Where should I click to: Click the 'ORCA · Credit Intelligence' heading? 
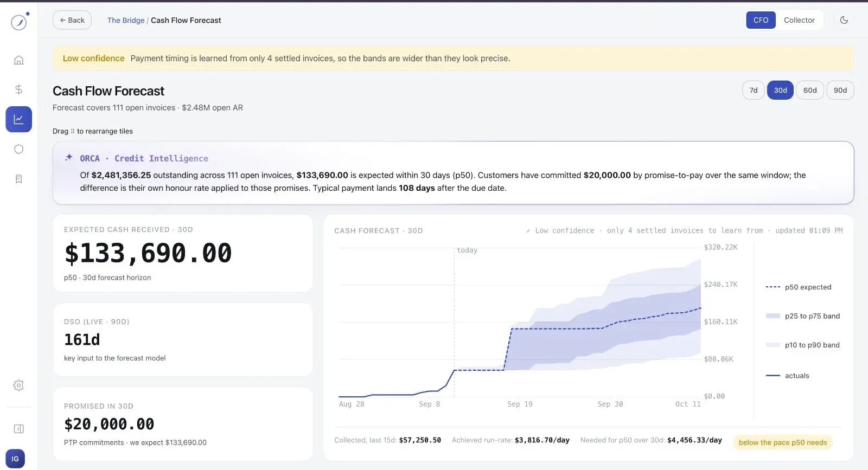pos(144,158)
